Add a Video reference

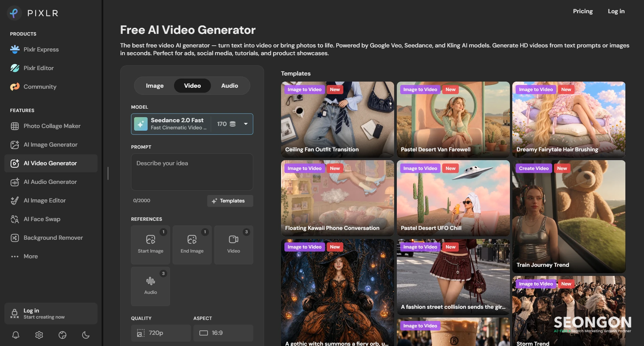234,245
